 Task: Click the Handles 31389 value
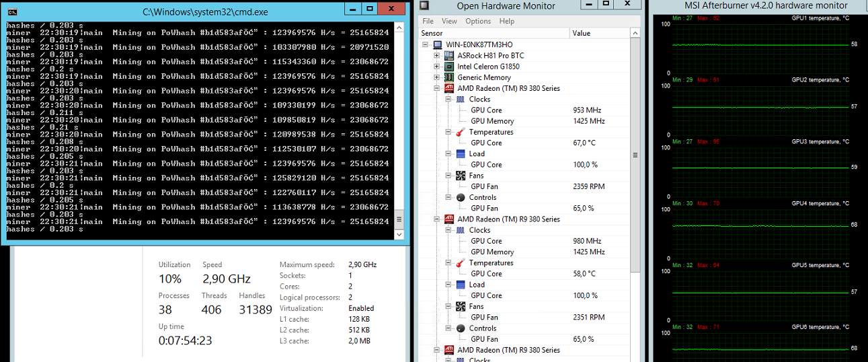click(x=255, y=310)
